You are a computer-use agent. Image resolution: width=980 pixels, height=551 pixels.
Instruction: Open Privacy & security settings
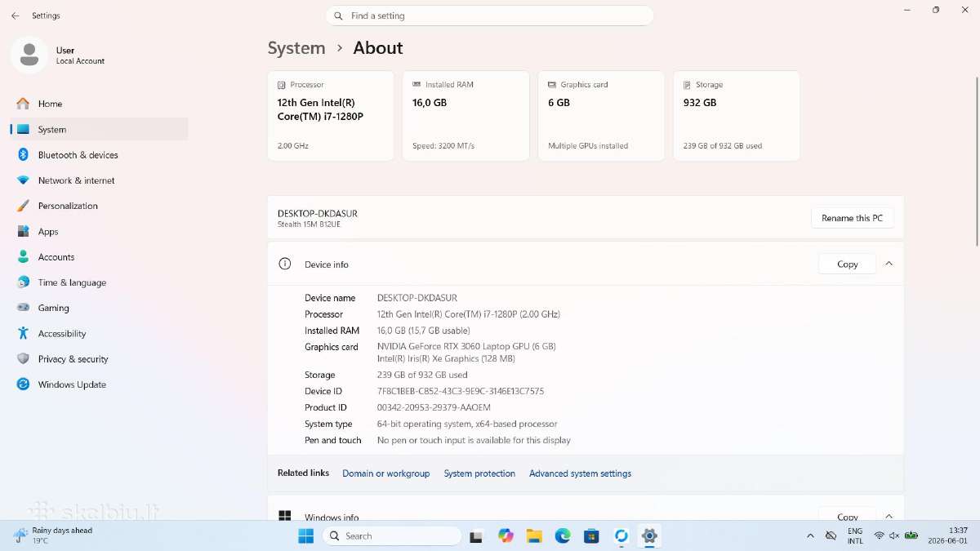point(73,359)
